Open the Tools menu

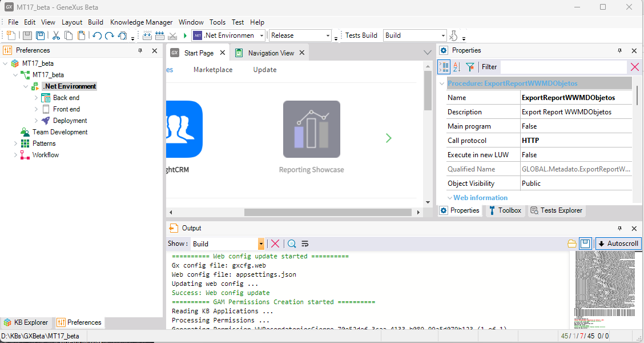click(218, 22)
